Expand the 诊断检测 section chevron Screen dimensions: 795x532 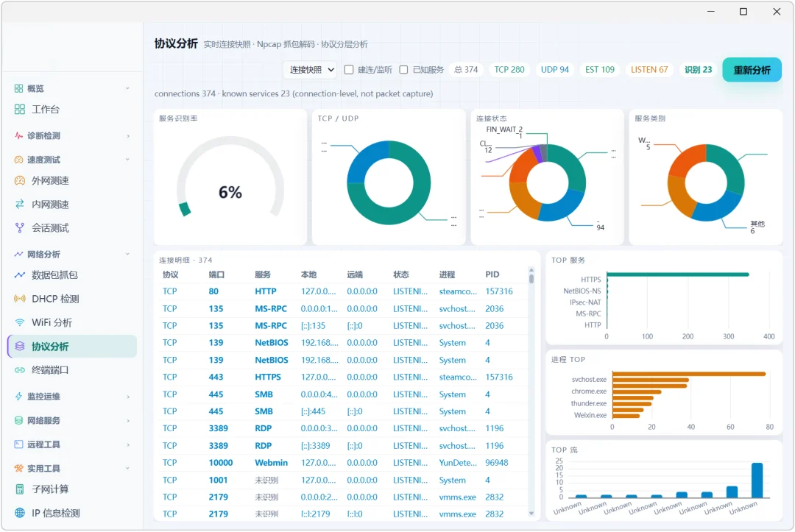(x=128, y=136)
